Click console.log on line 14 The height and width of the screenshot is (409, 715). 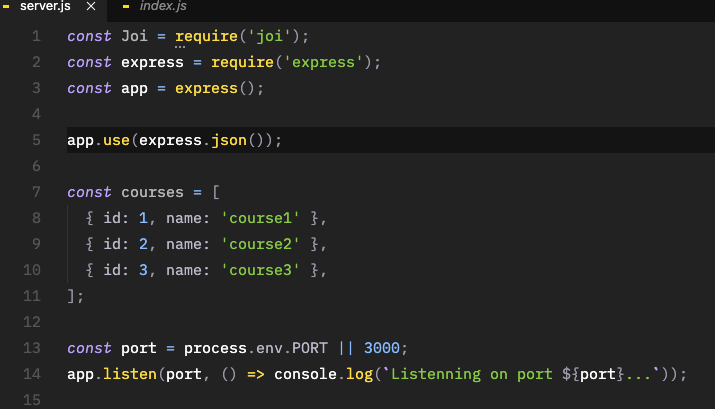point(323,374)
